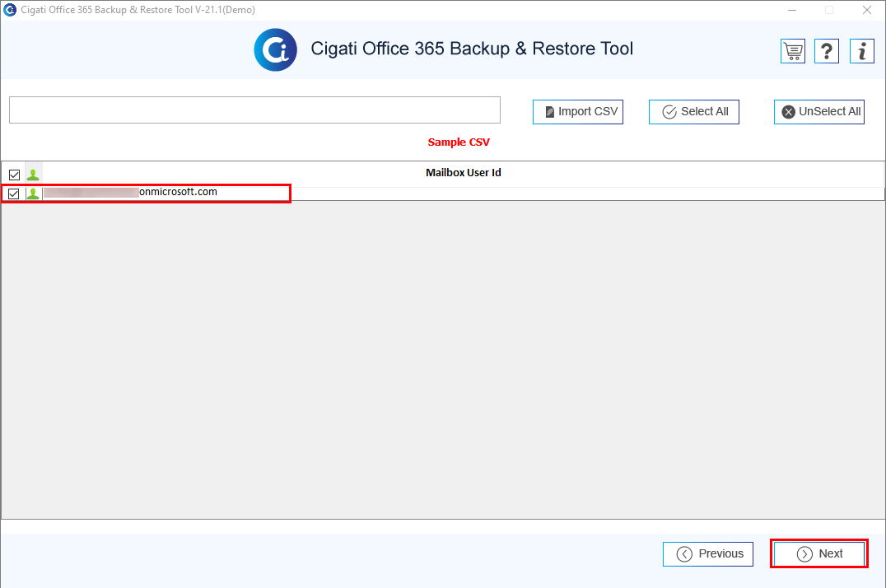The height and width of the screenshot is (588, 886).
Task: Click the UnSelect All button
Action: (x=818, y=111)
